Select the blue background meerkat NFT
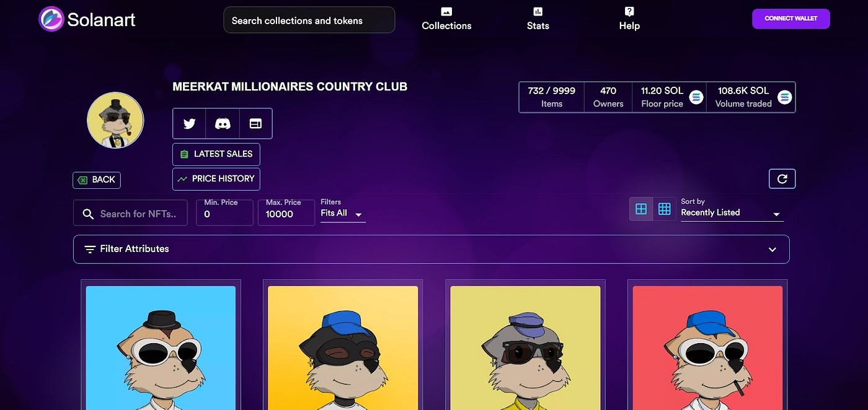Viewport: 868px width, 410px height. click(x=161, y=347)
